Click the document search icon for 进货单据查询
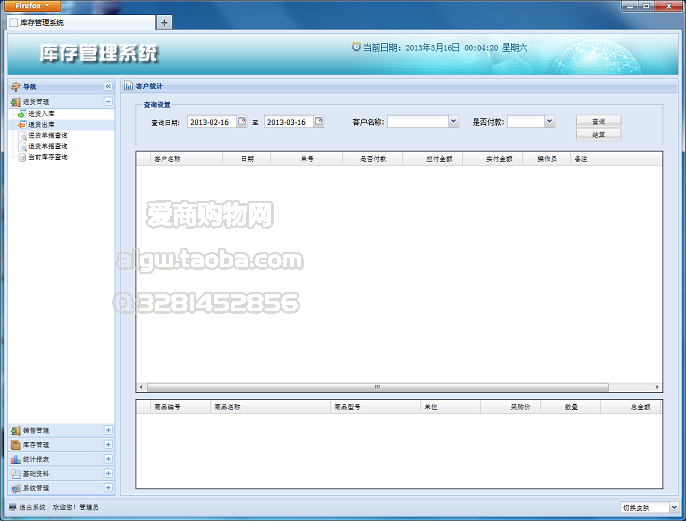Viewport: 686px width, 521px height. click(x=22, y=136)
